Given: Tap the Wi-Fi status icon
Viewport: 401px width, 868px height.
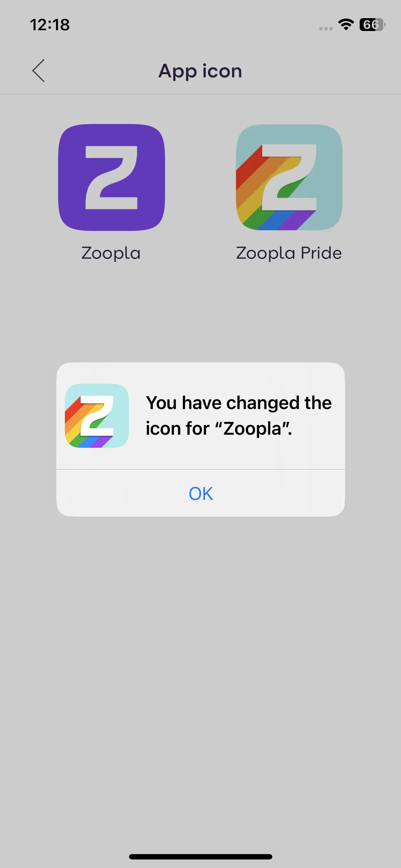Looking at the screenshot, I should point(346,25).
